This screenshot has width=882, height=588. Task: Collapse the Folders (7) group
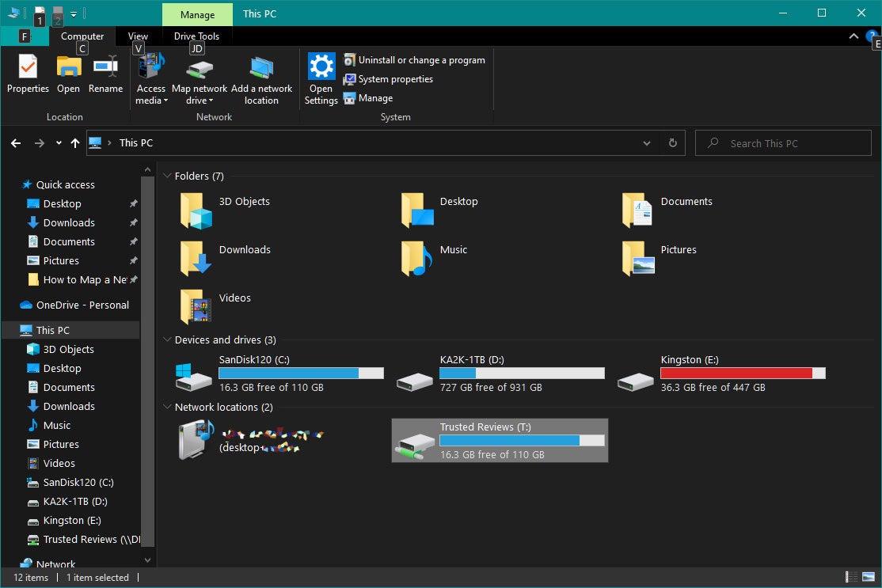[x=167, y=176]
